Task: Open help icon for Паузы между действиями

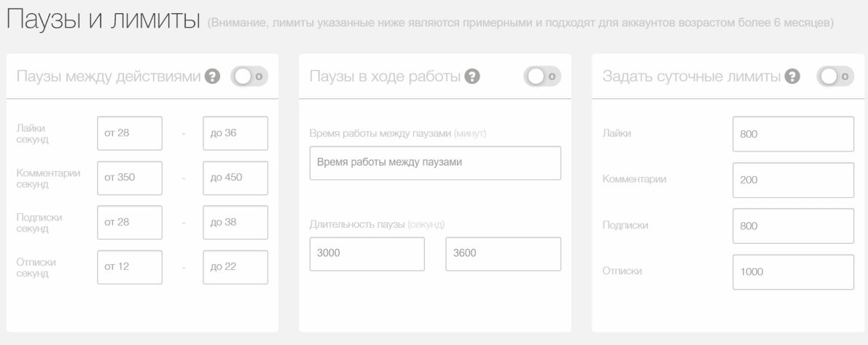Action: [x=212, y=76]
